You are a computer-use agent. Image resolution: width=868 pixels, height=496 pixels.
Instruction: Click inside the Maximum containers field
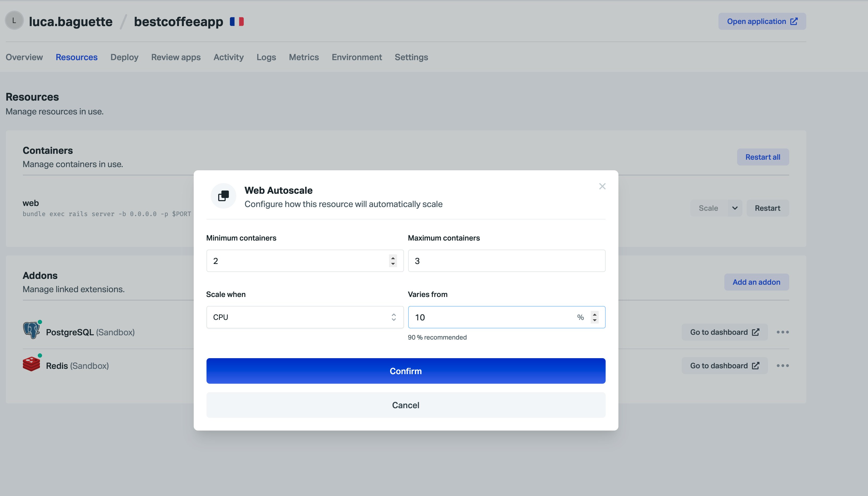click(x=506, y=261)
